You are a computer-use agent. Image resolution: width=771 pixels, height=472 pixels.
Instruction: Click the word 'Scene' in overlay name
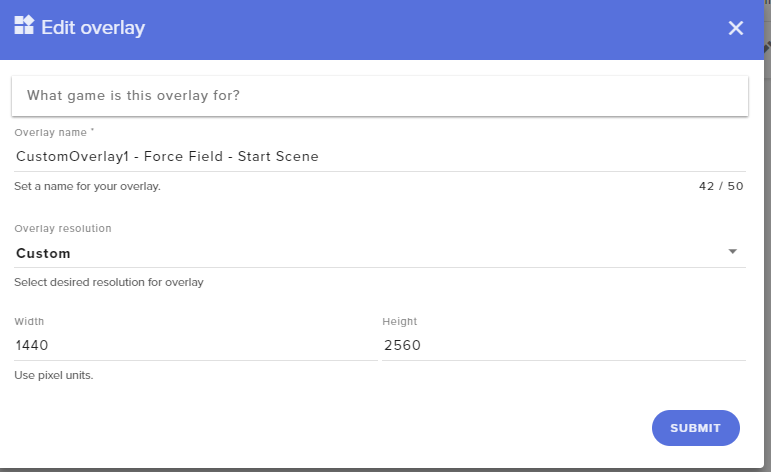pyautogui.click(x=297, y=156)
